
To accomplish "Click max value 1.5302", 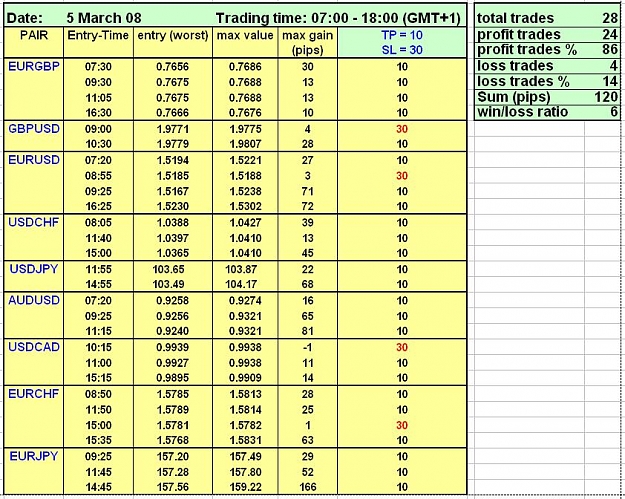I will coord(246,206).
